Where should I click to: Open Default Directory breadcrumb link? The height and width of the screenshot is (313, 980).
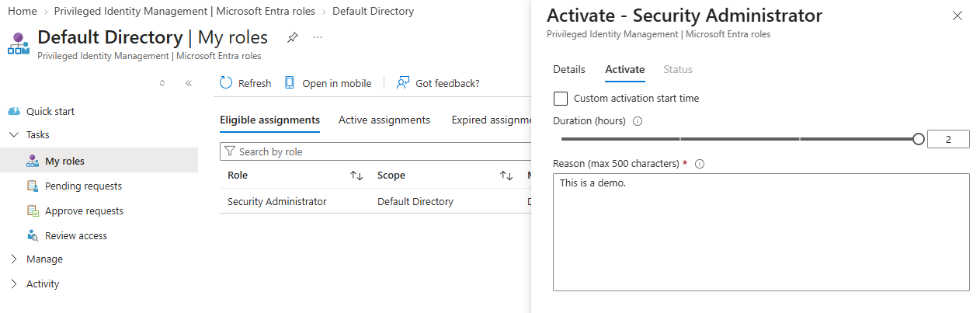point(373,11)
